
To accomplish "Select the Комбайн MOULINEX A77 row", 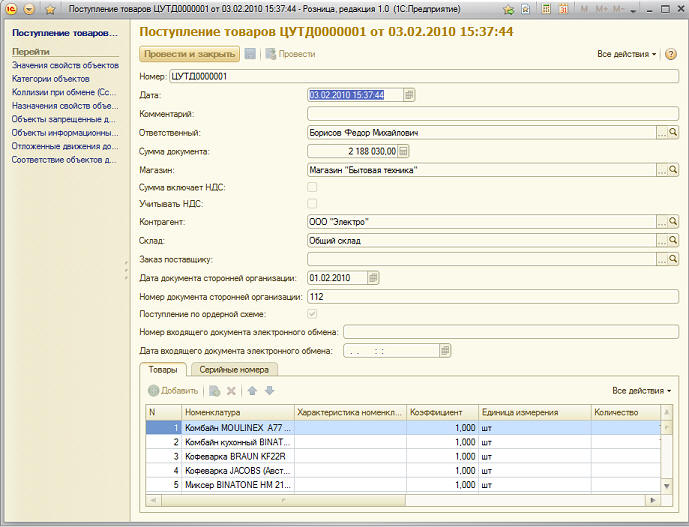I will pos(403,428).
